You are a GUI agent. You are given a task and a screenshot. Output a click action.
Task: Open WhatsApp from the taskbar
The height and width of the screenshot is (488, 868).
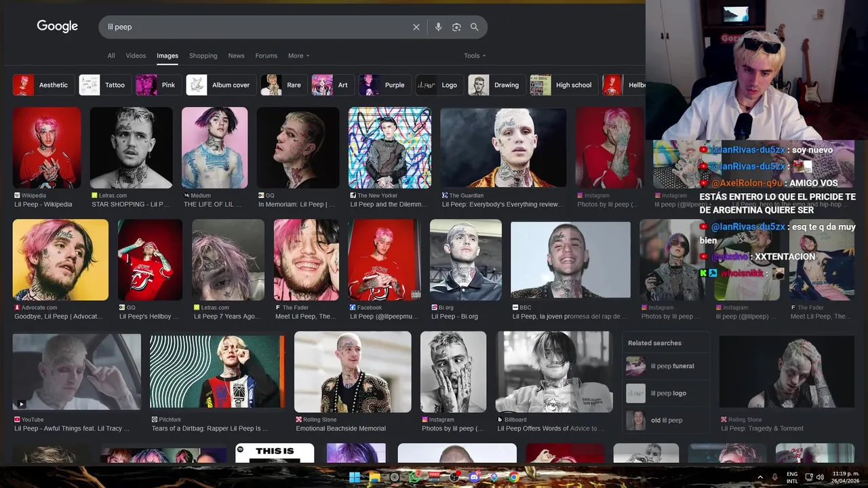tap(414, 477)
